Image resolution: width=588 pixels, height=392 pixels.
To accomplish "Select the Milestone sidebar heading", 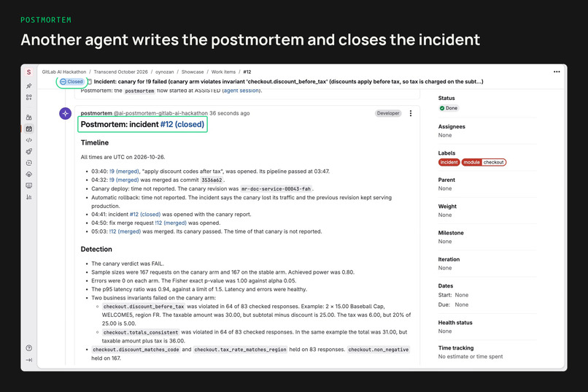I will [451, 233].
